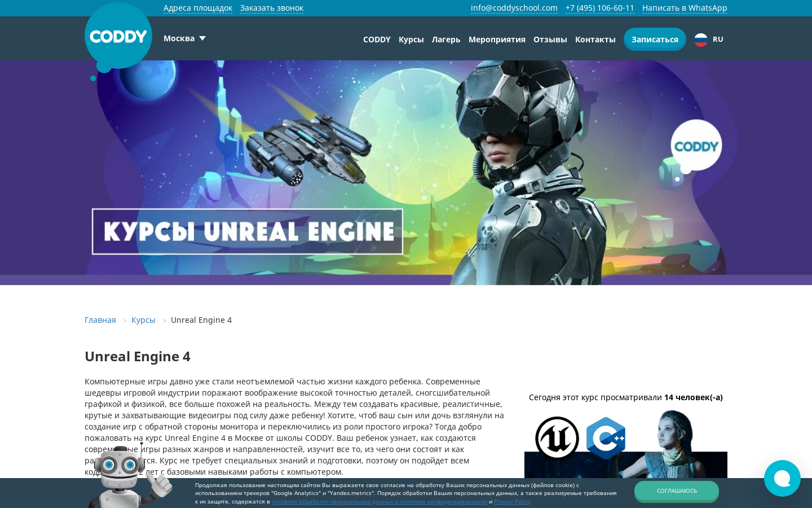The width and height of the screenshot is (812, 508).
Task: Click the info@coddyschool.com email link
Action: point(514,8)
